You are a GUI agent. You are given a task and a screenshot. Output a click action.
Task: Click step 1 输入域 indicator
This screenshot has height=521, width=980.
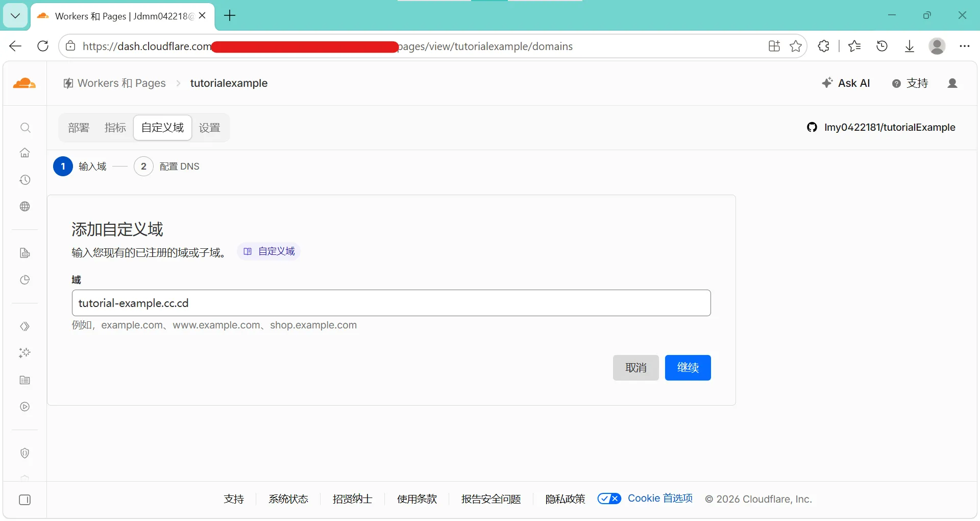click(x=80, y=167)
